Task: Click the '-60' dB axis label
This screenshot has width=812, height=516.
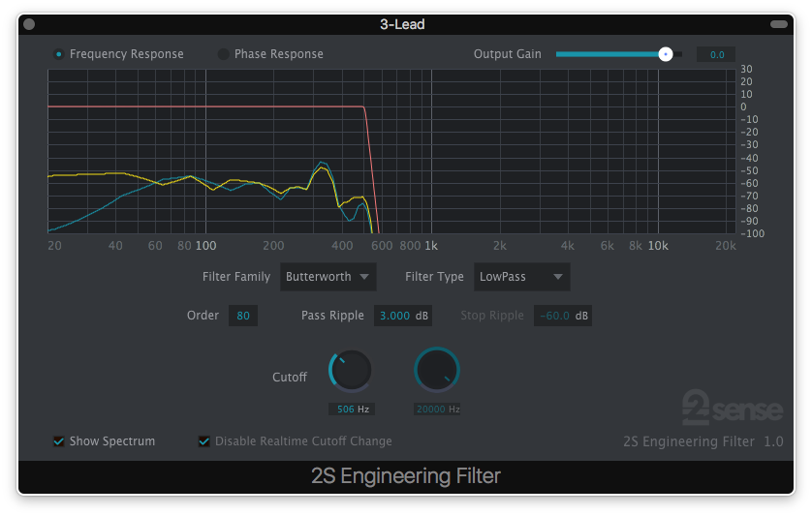Action: click(749, 183)
